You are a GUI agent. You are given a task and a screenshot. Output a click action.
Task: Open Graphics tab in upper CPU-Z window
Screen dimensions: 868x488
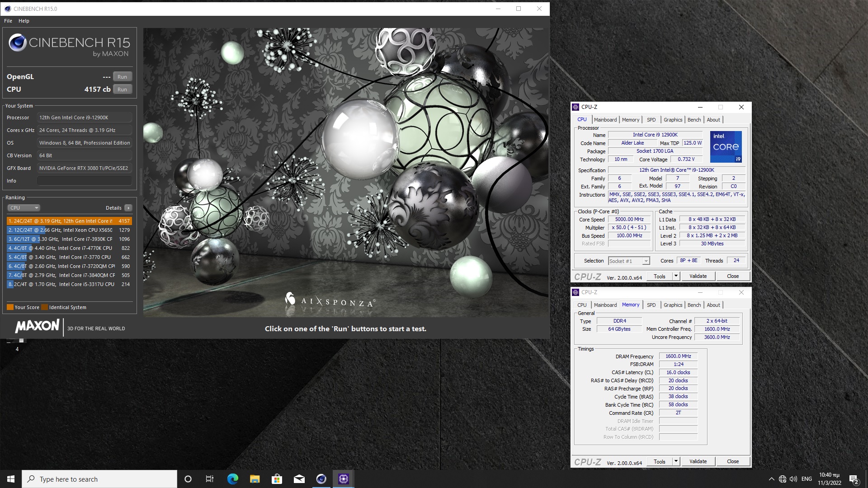coord(673,120)
